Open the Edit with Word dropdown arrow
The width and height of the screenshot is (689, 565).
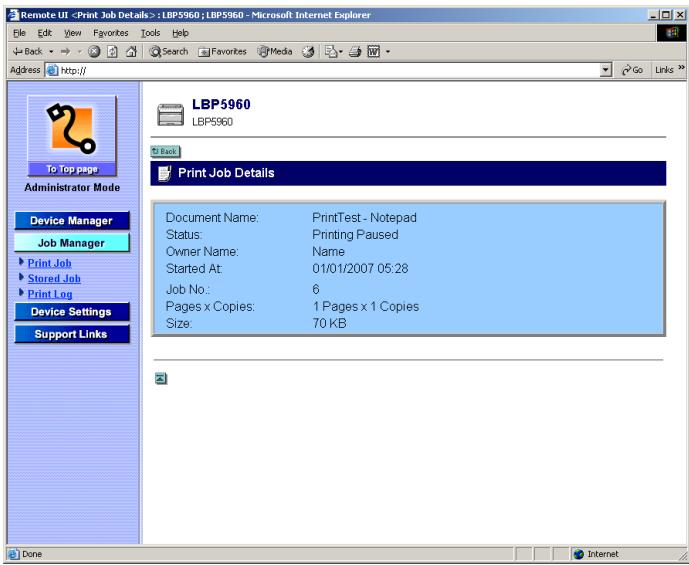(x=388, y=52)
